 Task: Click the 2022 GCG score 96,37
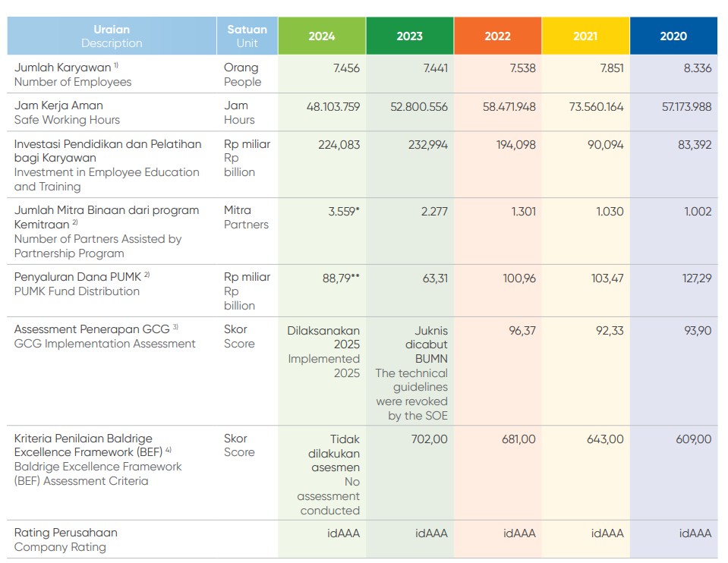[x=519, y=331]
